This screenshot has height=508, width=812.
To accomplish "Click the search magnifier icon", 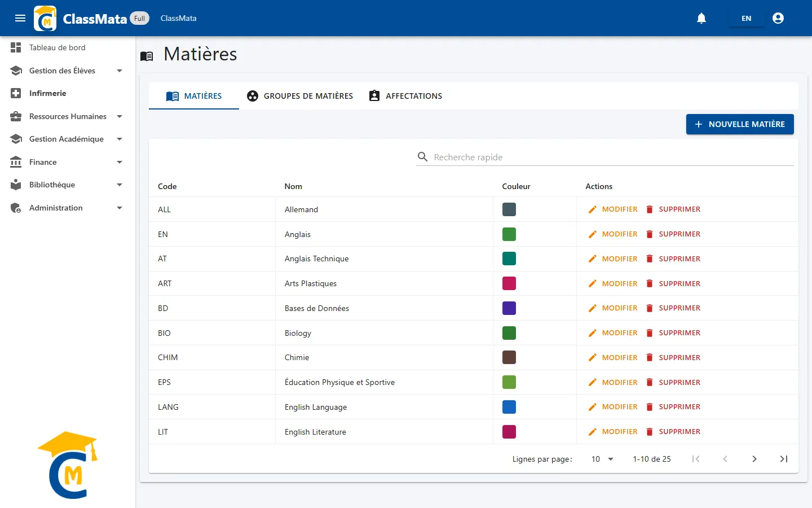I will pos(422,156).
